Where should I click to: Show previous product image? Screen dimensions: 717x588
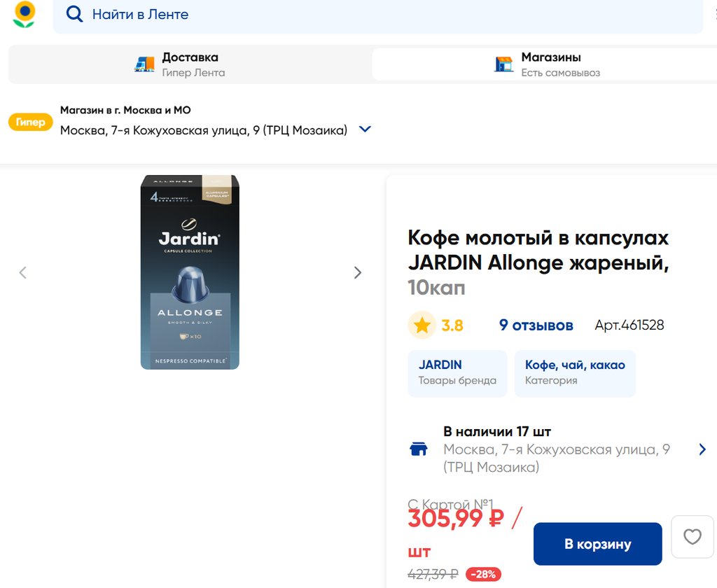pyautogui.click(x=23, y=272)
